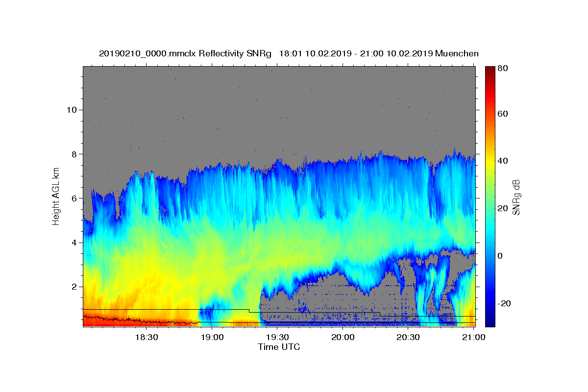Click the colorbar value 20

point(502,208)
